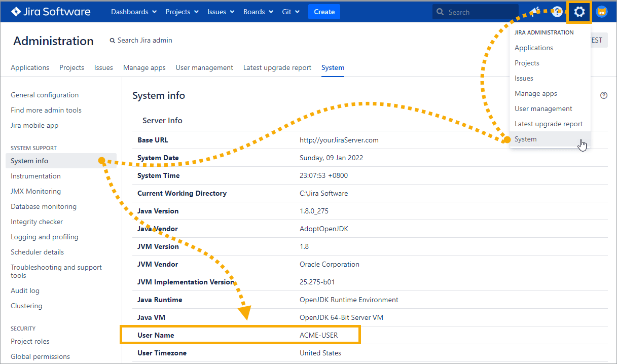Click the megaphone feedback icon
The width and height of the screenshot is (617, 364).
coord(535,11)
